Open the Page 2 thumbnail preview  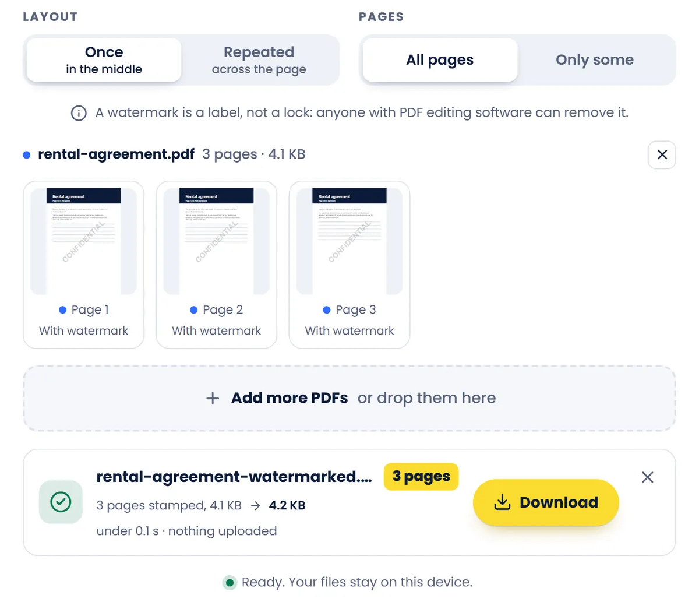pyautogui.click(x=216, y=241)
